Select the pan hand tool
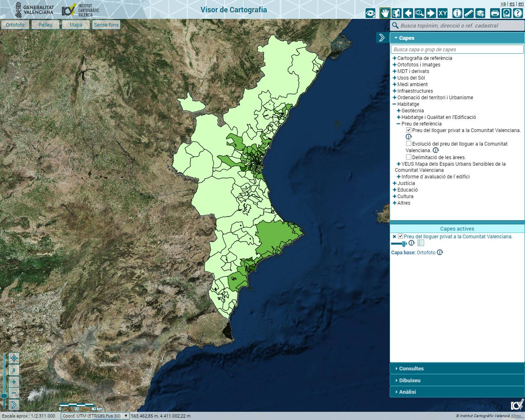Screen dimensions: 525x420 point(385,13)
